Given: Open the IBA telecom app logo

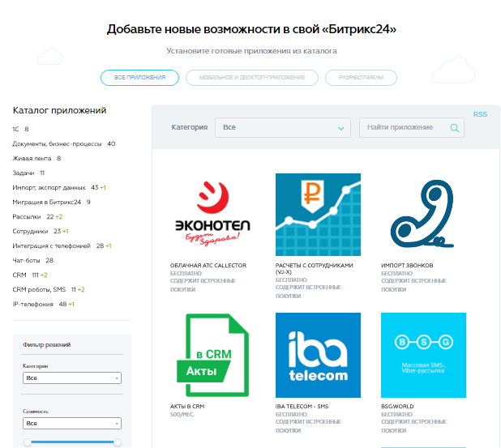Looking at the screenshot, I should (318, 355).
